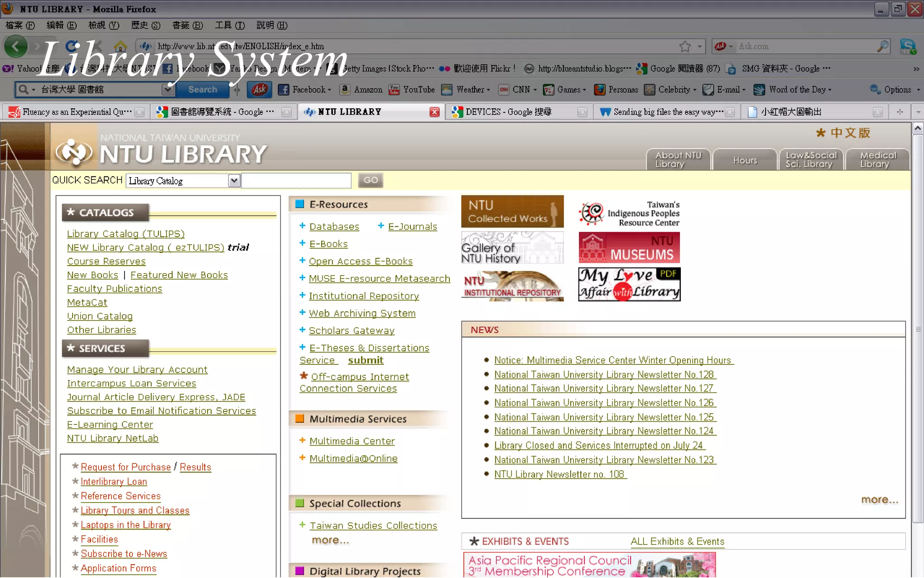
Task: Switch to Fluency as an Experiential tab
Action: pyautogui.click(x=77, y=112)
